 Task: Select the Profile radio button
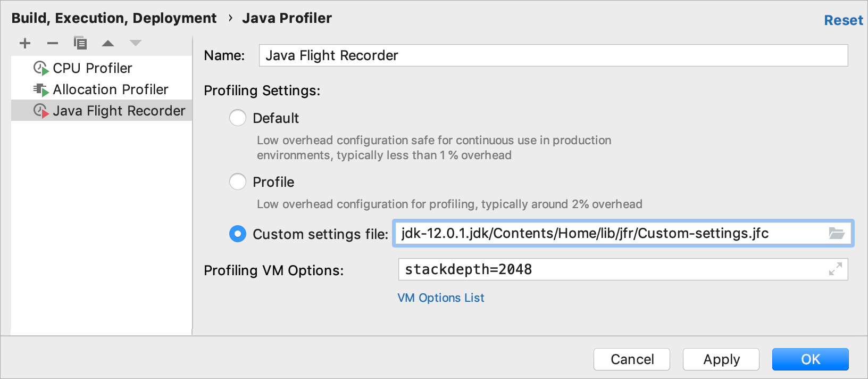238,182
